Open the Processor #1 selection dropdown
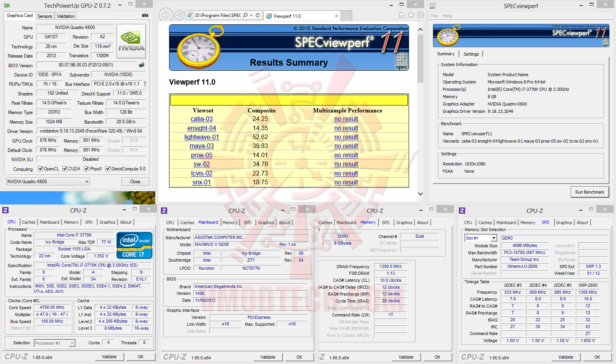The height and width of the screenshot is (364, 616). (55, 343)
